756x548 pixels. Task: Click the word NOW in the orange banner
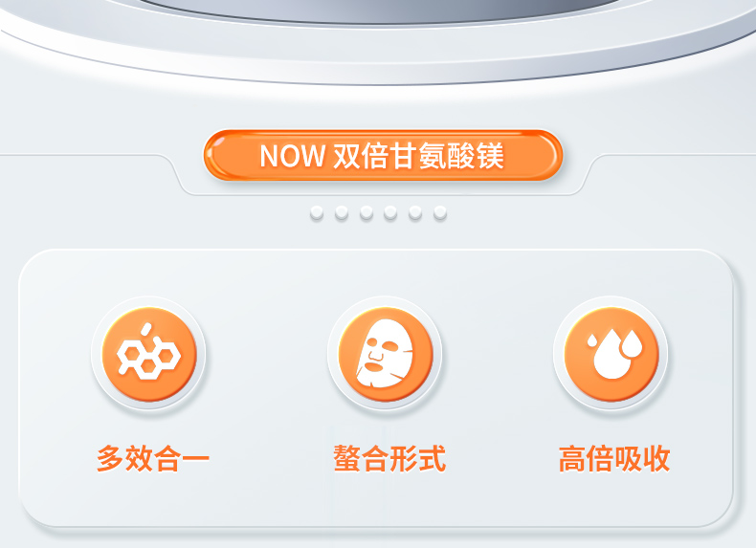[x=292, y=156]
